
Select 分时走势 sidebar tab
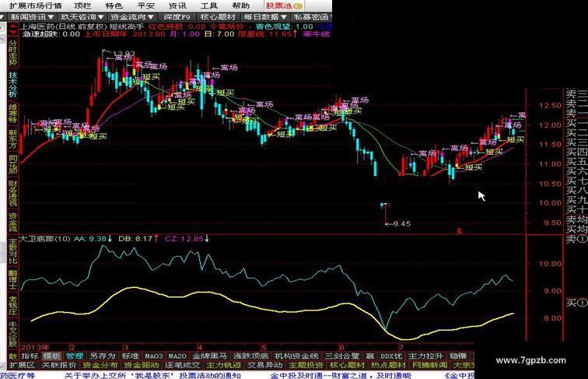pos(13,52)
